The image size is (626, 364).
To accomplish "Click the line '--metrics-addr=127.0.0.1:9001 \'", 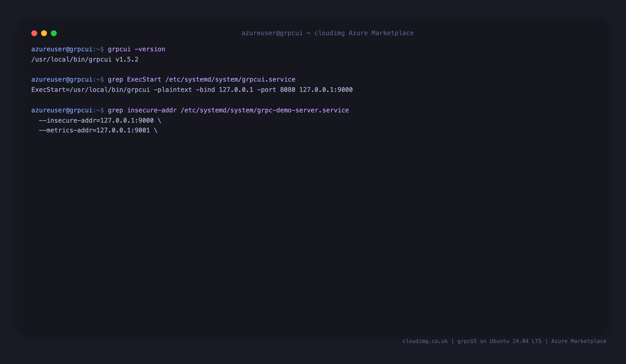I will coord(98,130).
